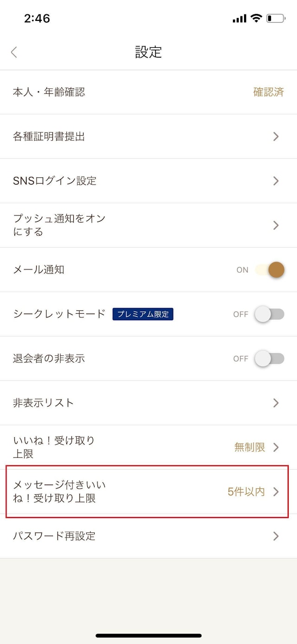Image resolution: width=297 pixels, height=644 pixels.
Task: Open chevron next to 各種証明書提出
Action: click(x=276, y=137)
